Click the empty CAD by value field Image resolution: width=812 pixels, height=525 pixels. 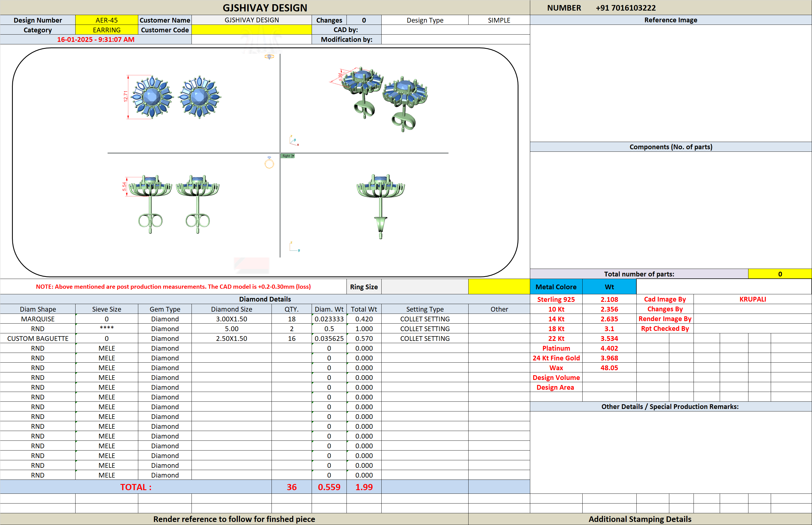click(455, 30)
